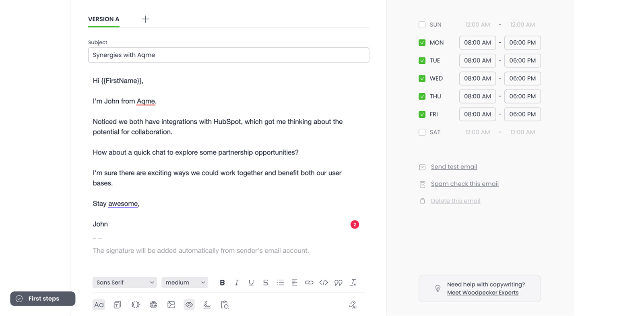Click Delete this email link
644x316 pixels.
pyautogui.click(x=456, y=201)
